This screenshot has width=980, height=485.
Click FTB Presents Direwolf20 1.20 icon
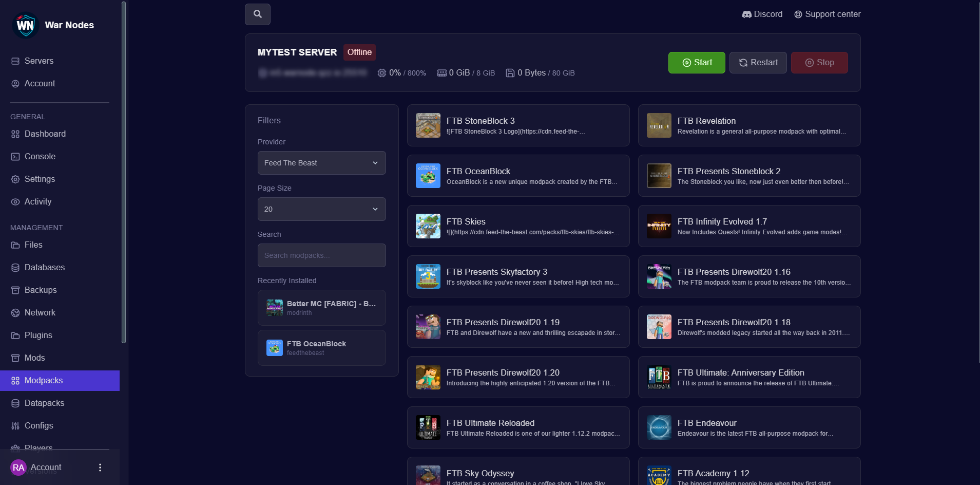point(428,377)
